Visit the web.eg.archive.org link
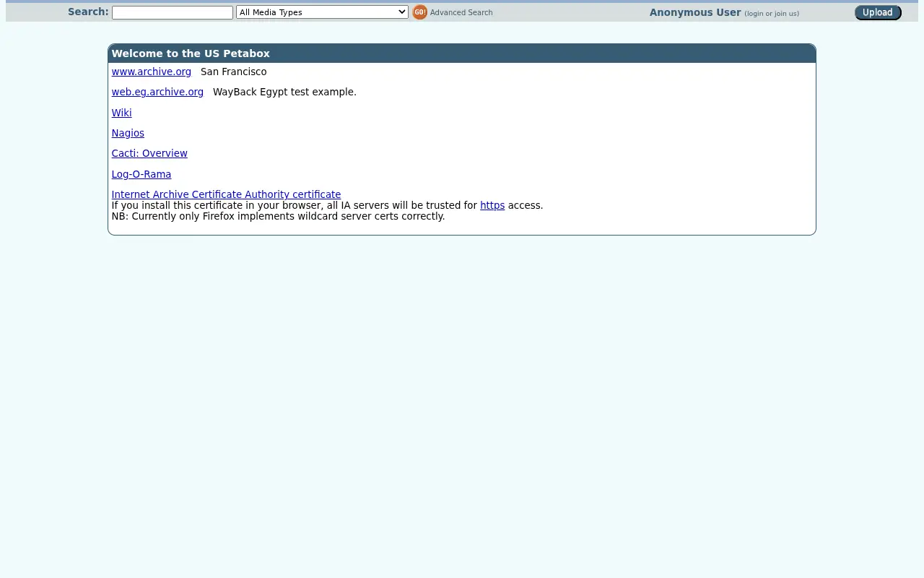 (157, 92)
